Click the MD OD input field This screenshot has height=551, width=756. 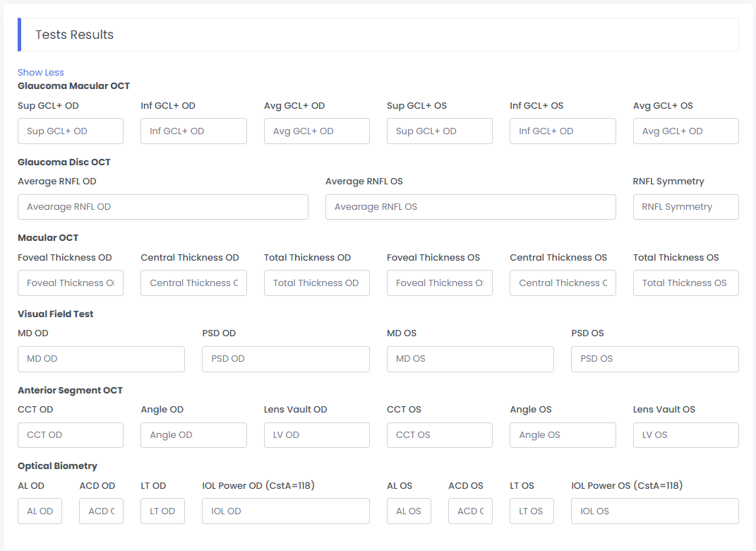tap(101, 359)
